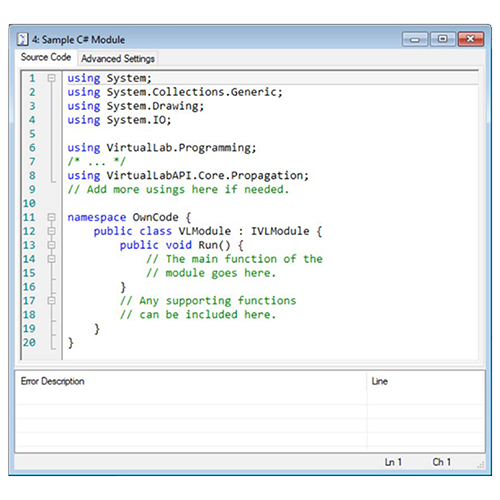
Task: Click '4: Sample C# Module' window title
Action: pos(78,40)
